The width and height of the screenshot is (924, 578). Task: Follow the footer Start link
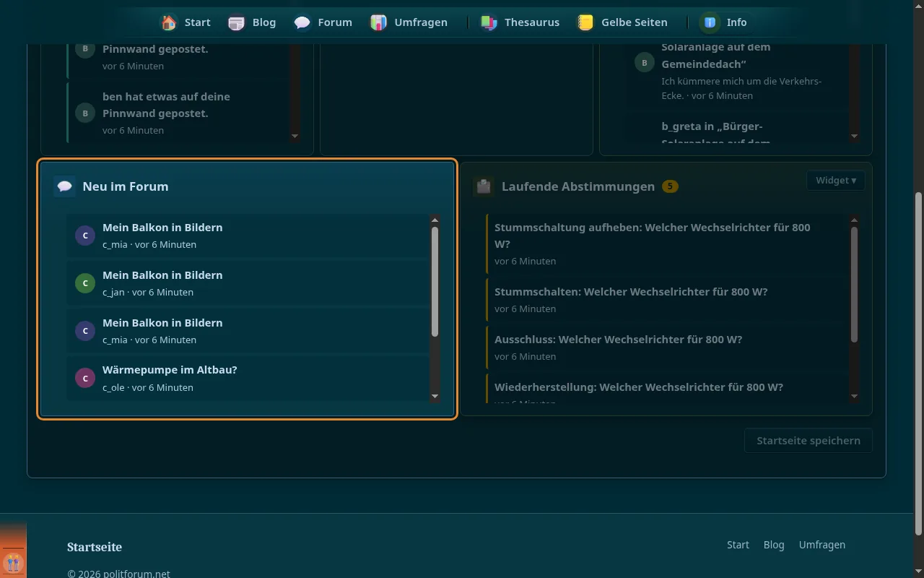(738, 545)
